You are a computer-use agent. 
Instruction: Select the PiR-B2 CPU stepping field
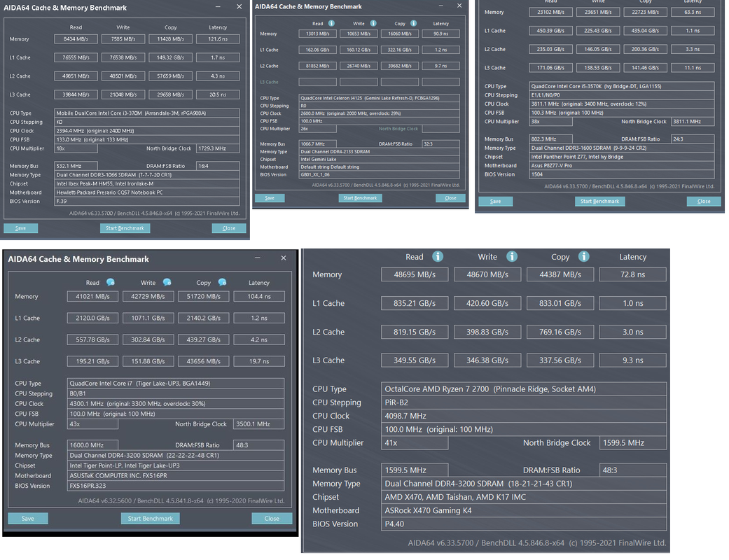coord(524,402)
